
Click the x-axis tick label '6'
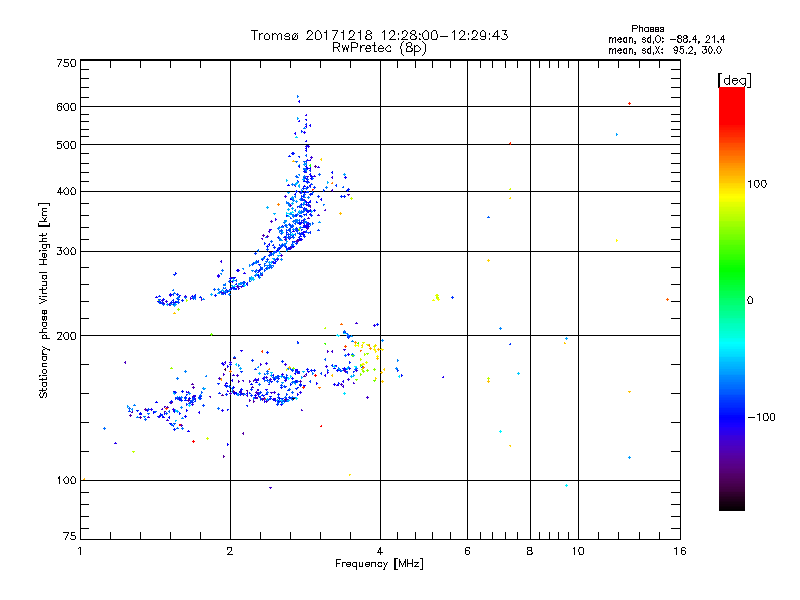click(x=467, y=551)
